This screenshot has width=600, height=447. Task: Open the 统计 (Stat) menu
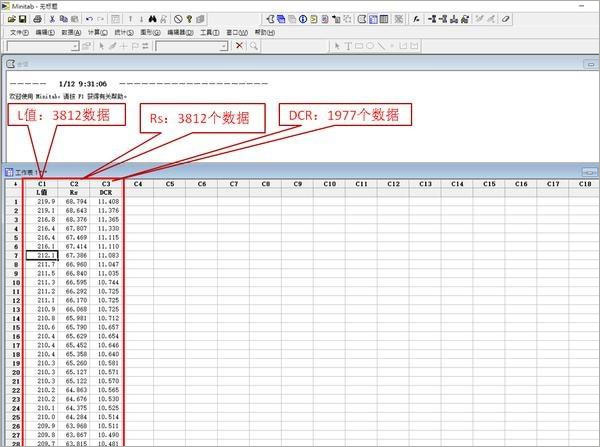pyautogui.click(x=124, y=33)
